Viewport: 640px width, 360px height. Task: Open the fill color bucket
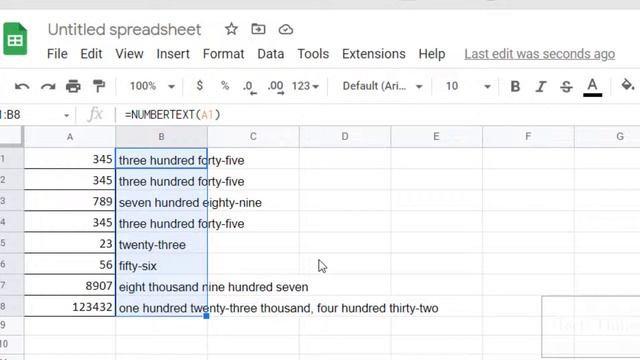pos(627,86)
